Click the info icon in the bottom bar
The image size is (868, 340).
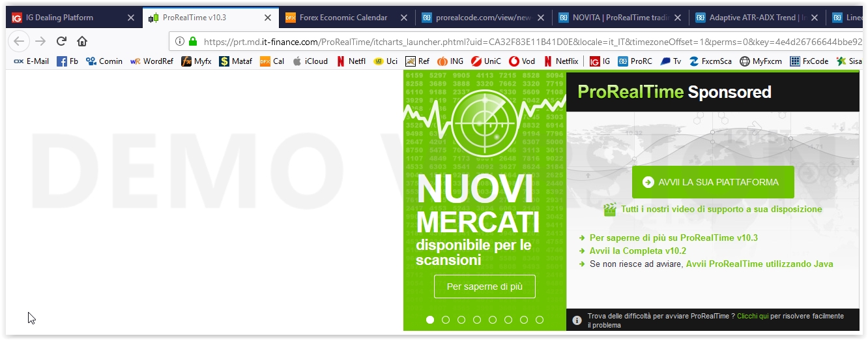click(577, 320)
